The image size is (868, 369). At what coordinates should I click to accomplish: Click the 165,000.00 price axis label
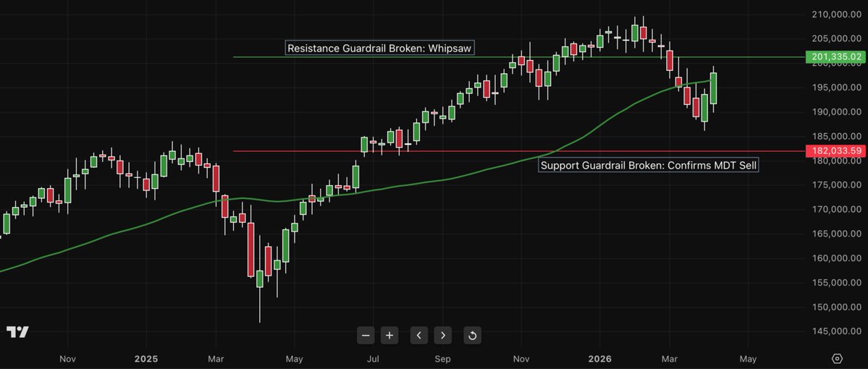(838, 234)
